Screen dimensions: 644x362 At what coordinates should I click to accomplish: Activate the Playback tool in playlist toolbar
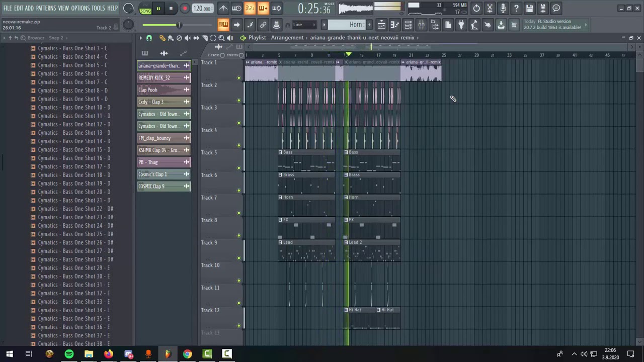230,38
